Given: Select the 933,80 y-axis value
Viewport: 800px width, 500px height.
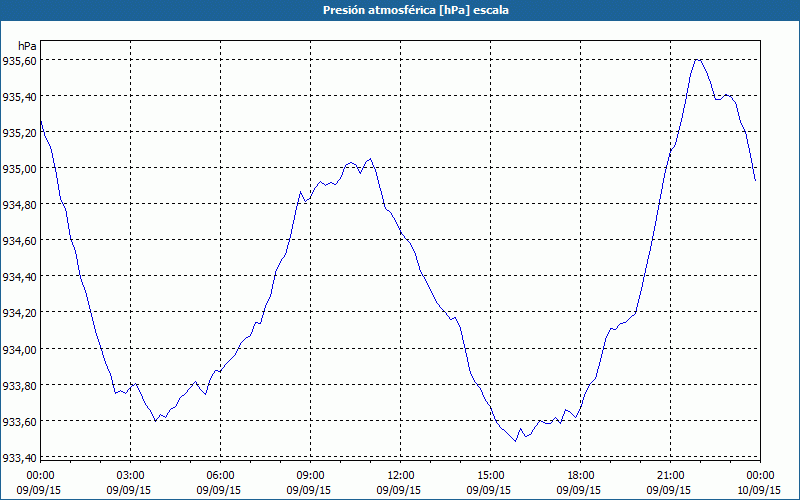Looking at the screenshot, I should 19,385.
